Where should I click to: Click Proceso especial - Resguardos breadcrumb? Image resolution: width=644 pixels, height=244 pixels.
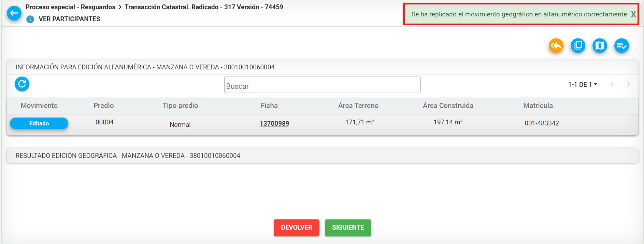tap(70, 7)
